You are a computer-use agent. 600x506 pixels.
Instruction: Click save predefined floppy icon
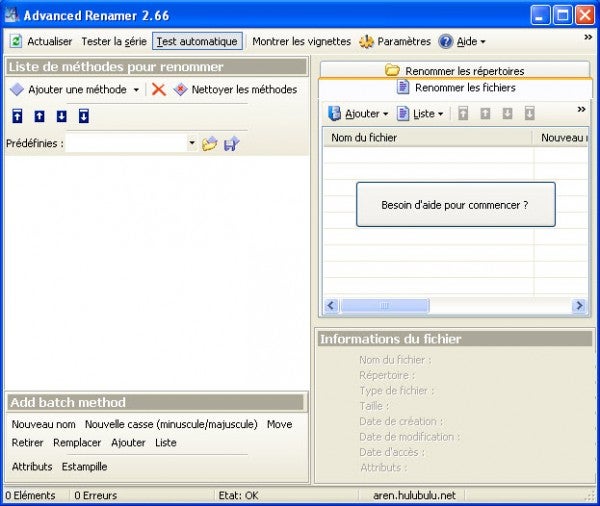tap(232, 144)
